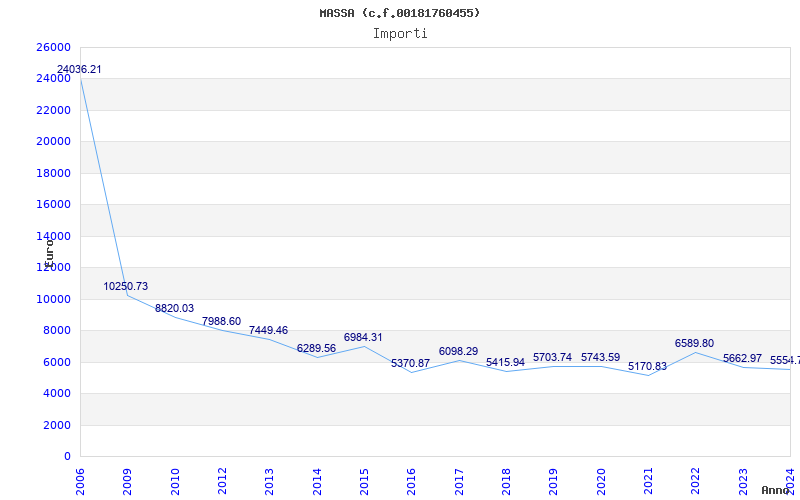Screen dimensions: 800x500
Task: Select the 5743.59 data label
Action: (x=601, y=357)
